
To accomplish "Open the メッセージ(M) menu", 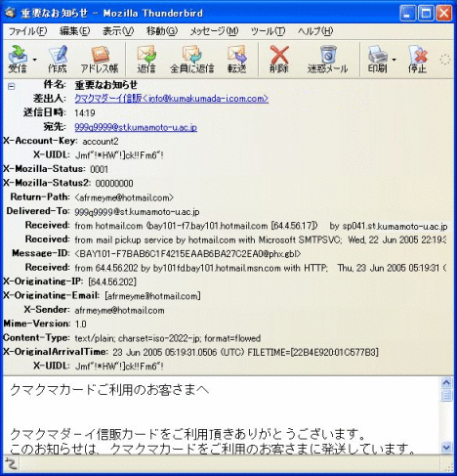I will [x=214, y=31].
